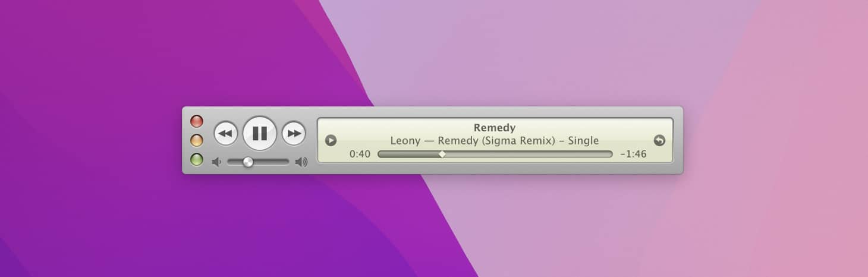
Task: Click the song title Remedy
Action: 495,127
